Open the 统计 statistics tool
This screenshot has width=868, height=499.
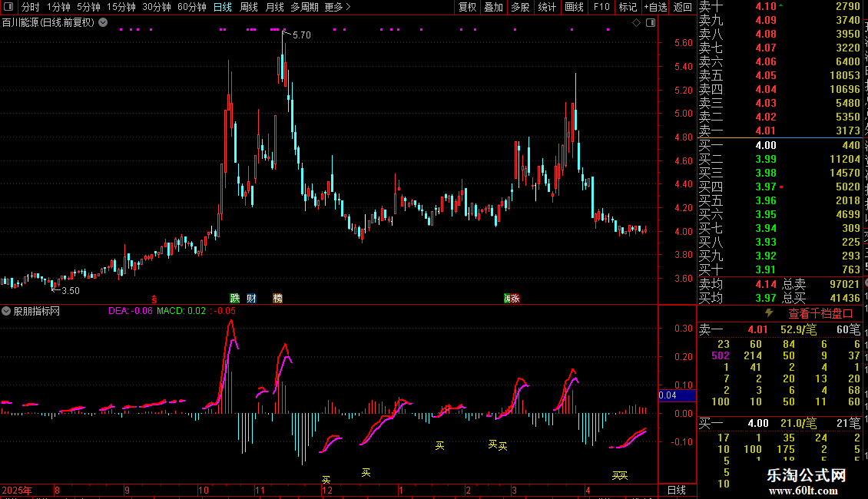547,7
